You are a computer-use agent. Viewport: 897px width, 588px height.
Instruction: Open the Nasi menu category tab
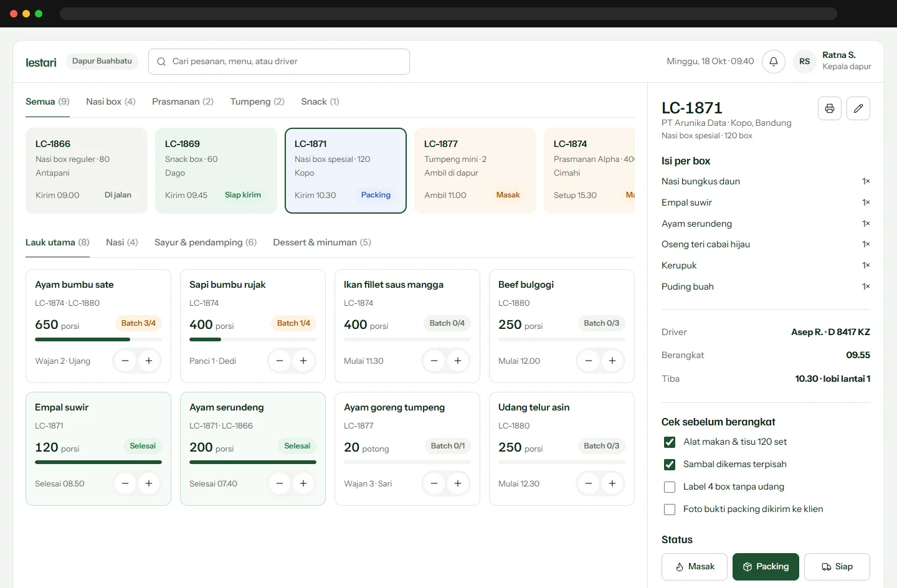pos(122,242)
